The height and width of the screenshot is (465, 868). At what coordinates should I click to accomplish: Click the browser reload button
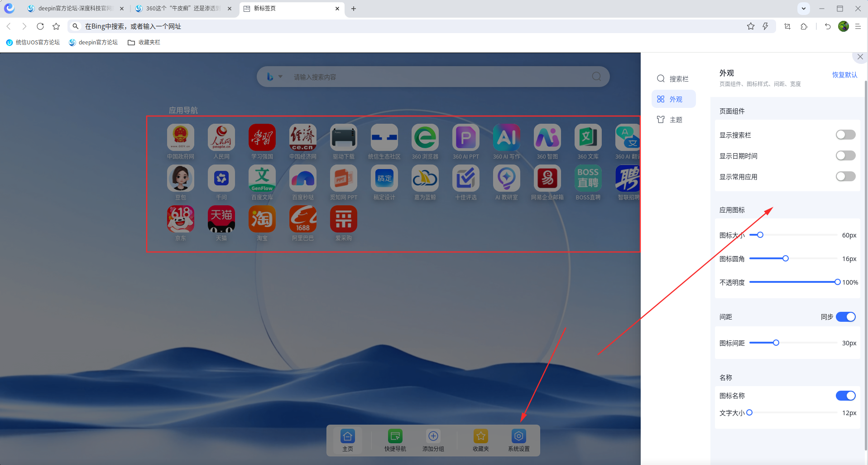(40, 26)
